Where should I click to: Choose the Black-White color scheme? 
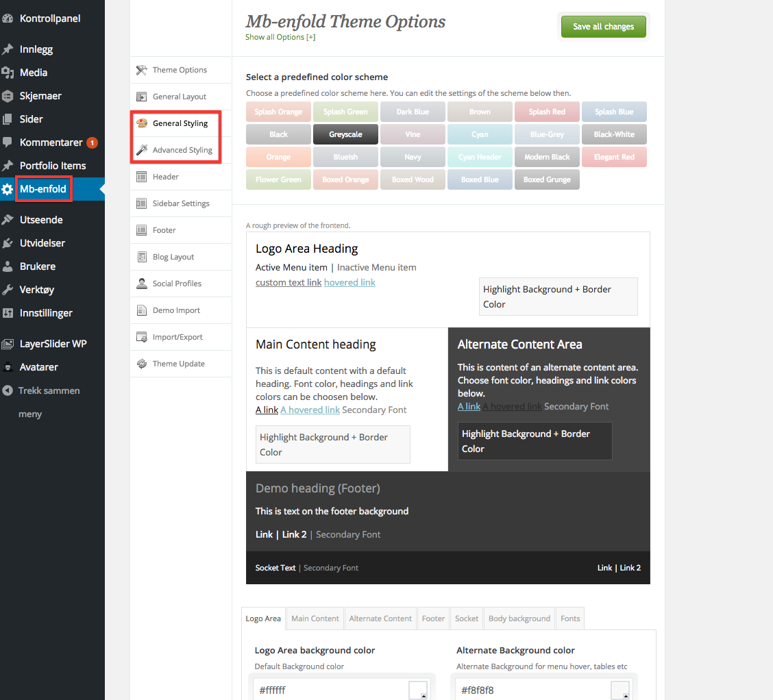click(x=614, y=134)
